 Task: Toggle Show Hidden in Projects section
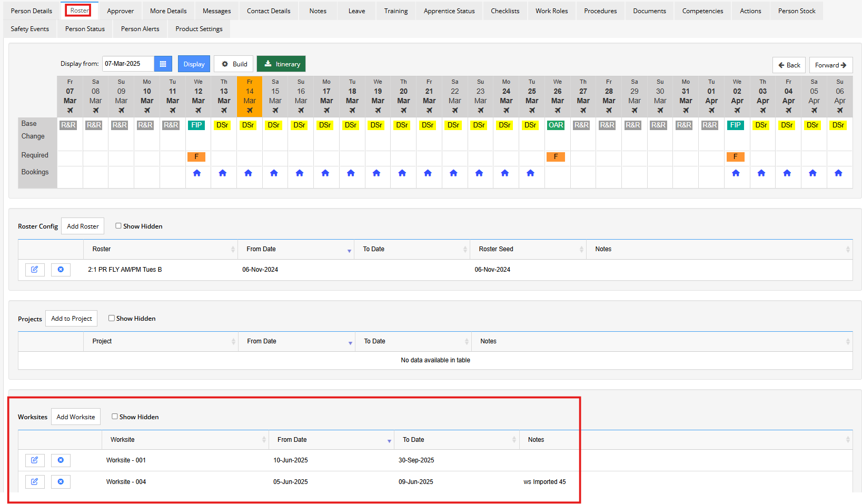112,318
